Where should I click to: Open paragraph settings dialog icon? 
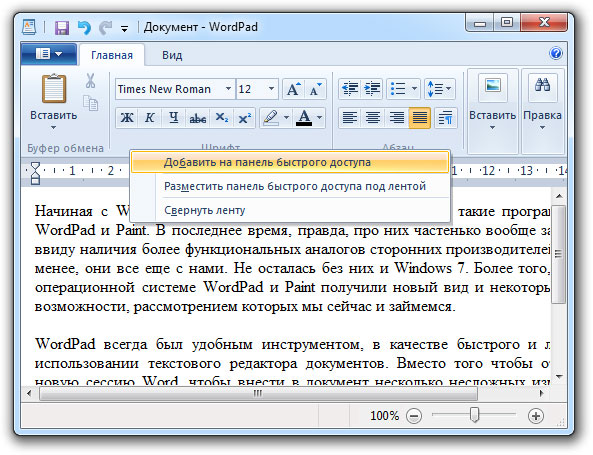(446, 118)
